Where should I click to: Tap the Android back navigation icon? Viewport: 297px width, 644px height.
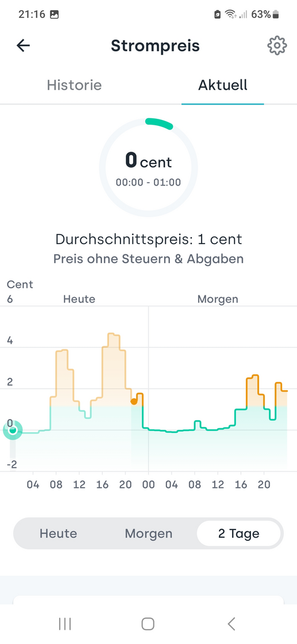(231, 624)
